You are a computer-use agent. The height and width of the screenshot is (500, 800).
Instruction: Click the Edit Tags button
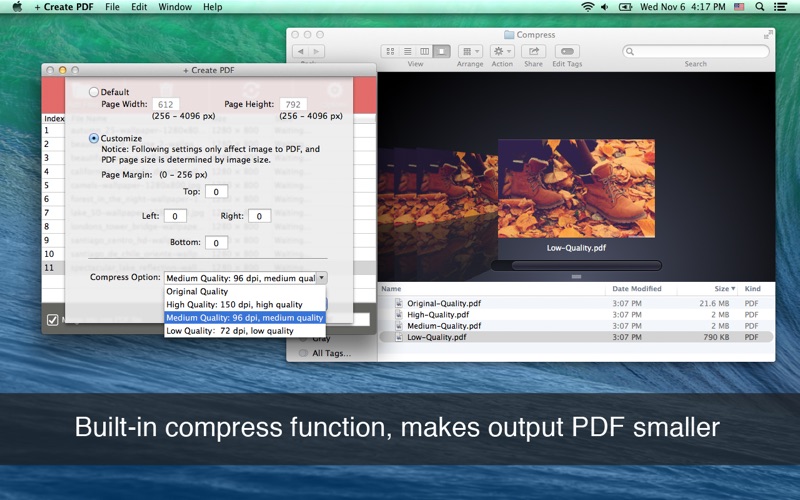click(567, 51)
